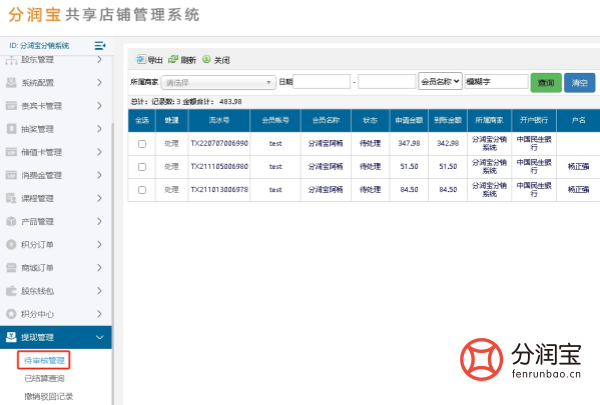Viewport: 600px width, 405px height.
Task: Click 处理 link for TX211013006978
Action: point(171,189)
